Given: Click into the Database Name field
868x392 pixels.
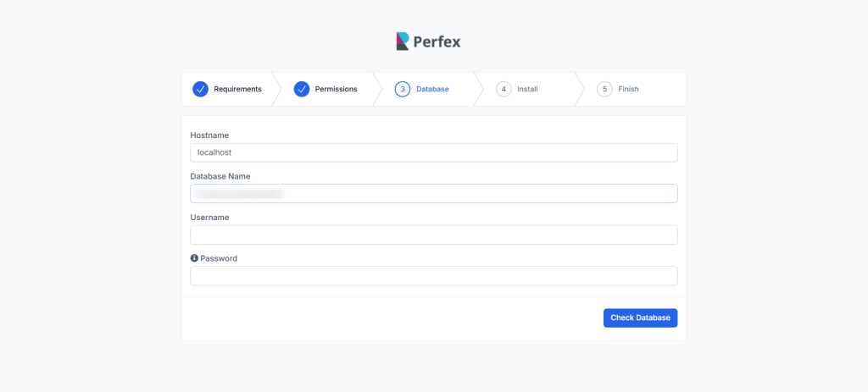Looking at the screenshot, I should pos(434,194).
